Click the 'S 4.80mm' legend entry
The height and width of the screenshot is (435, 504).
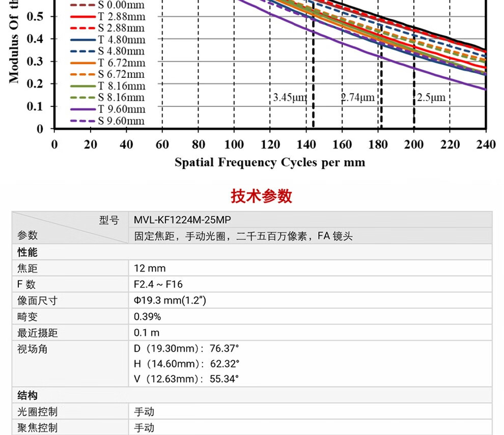click(108, 51)
